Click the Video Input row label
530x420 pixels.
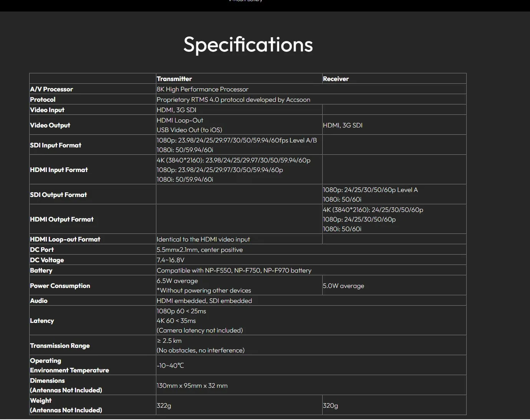[x=47, y=110]
